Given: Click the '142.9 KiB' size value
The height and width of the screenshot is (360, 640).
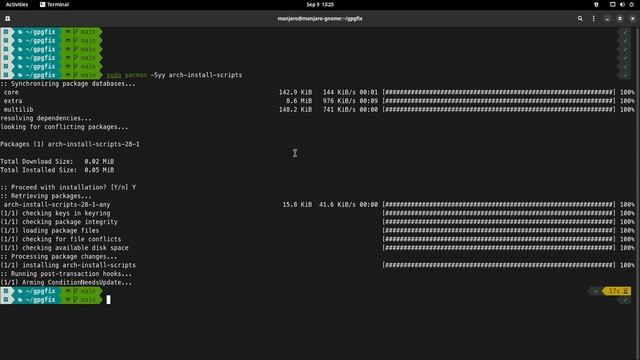Looking at the screenshot, I should 295,92.
